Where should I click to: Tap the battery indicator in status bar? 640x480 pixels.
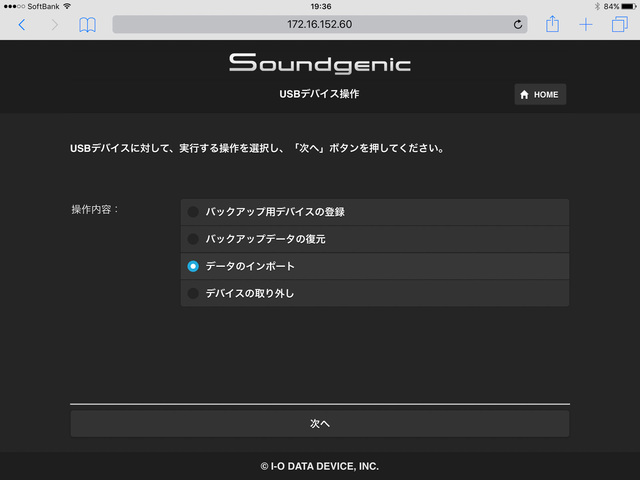[x=629, y=6]
